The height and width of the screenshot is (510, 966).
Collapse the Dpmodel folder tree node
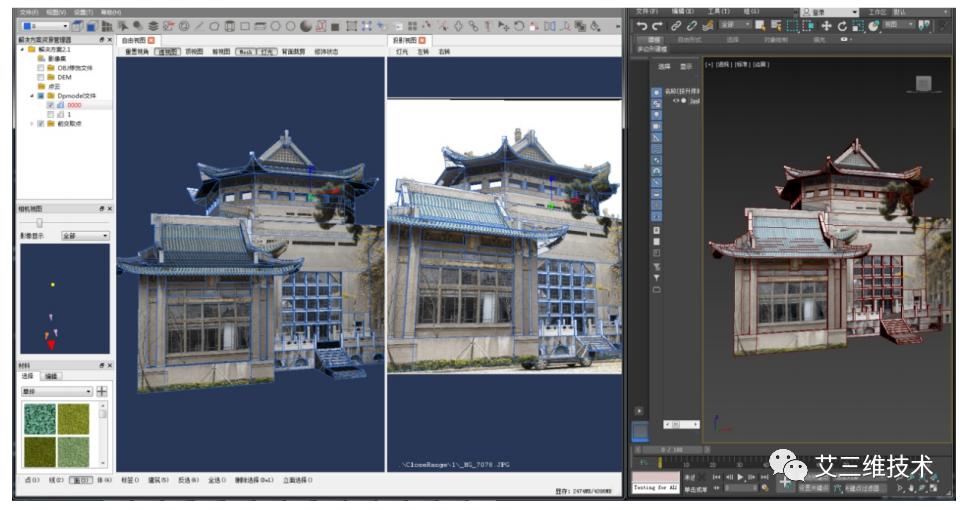click(32, 96)
